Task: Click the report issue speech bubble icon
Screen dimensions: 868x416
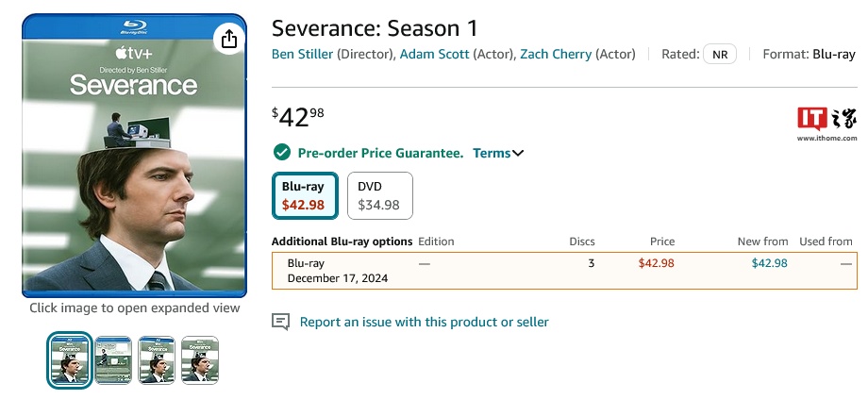Action: (x=280, y=322)
